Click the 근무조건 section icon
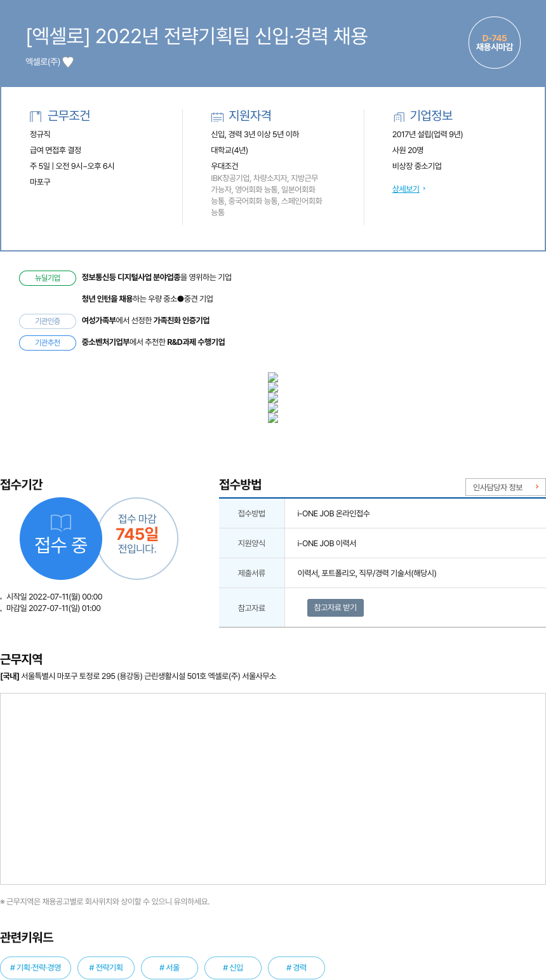546x980 pixels. tap(36, 116)
